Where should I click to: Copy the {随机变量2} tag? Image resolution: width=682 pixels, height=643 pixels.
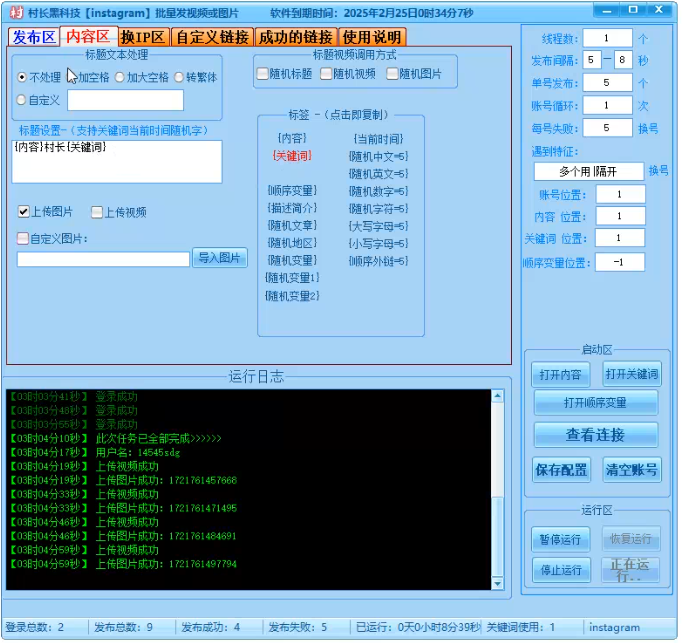pyautogui.click(x=292, y=296)
